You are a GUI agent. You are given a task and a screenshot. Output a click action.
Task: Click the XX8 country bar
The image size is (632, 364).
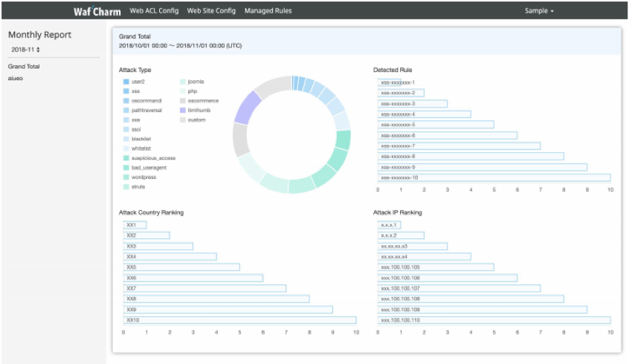[x=216, y=299]
